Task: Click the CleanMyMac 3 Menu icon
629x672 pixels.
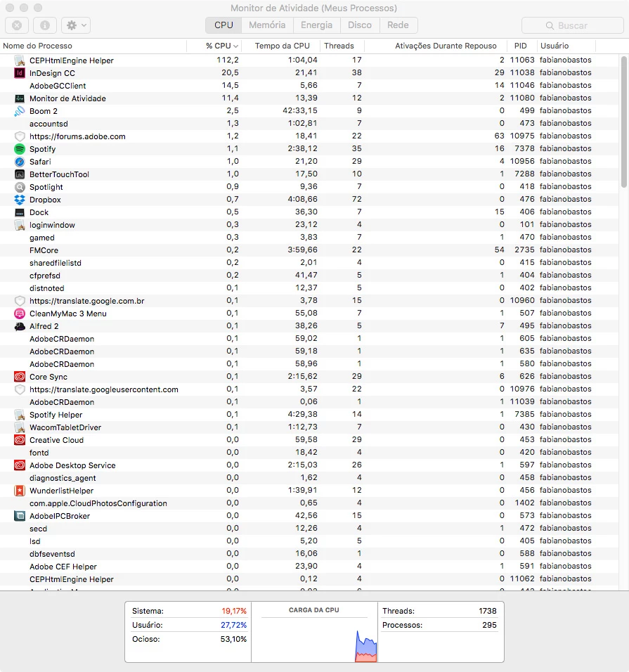Action: [19, 314]
